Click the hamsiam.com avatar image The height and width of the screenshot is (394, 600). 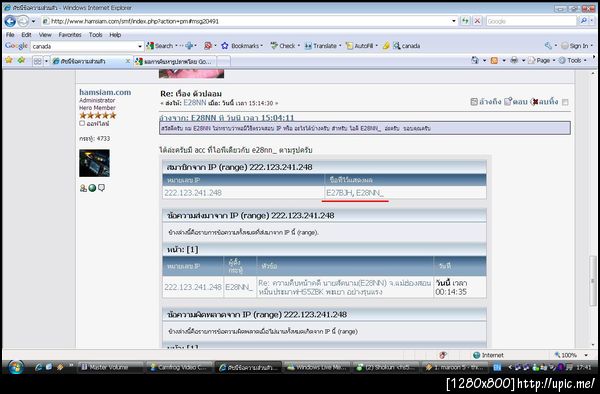pyautogui.click(x=94, y=163)
